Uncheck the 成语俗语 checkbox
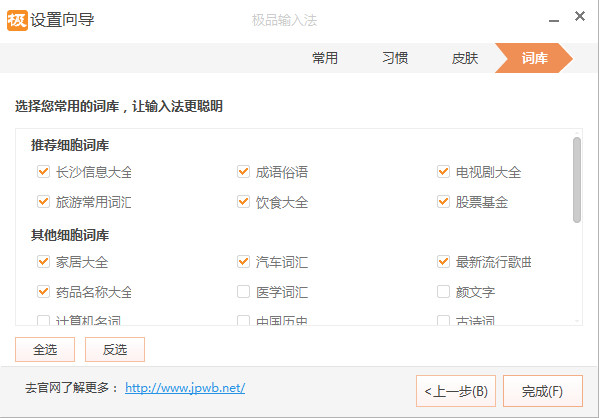599x418 pixels. pos(243,172)
